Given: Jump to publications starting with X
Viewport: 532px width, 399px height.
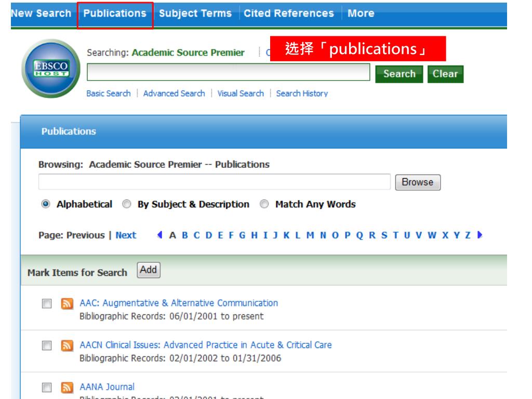Looking at the screenshot, I should (445, 235).
